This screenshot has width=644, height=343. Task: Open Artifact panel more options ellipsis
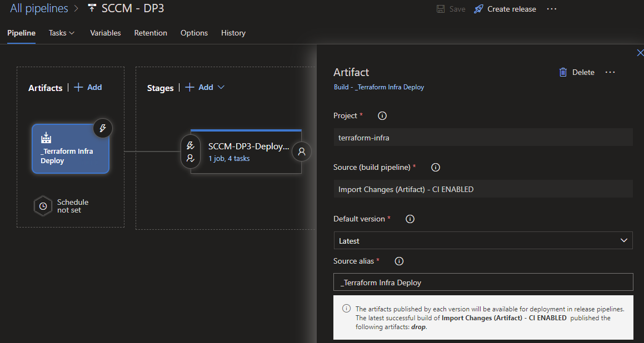pyautogui.click(x=610, y=72)
